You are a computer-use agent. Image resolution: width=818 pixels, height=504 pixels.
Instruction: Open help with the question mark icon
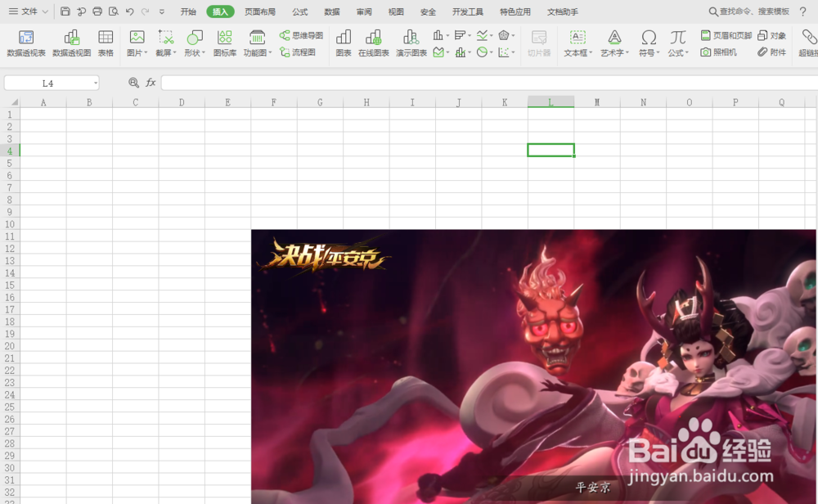click(x=803, y=11)
